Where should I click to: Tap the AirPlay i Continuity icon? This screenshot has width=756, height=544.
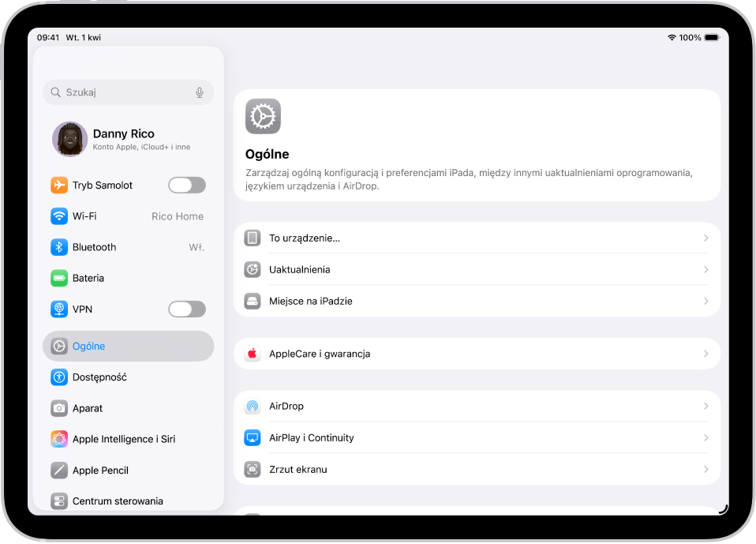(253, 438)
